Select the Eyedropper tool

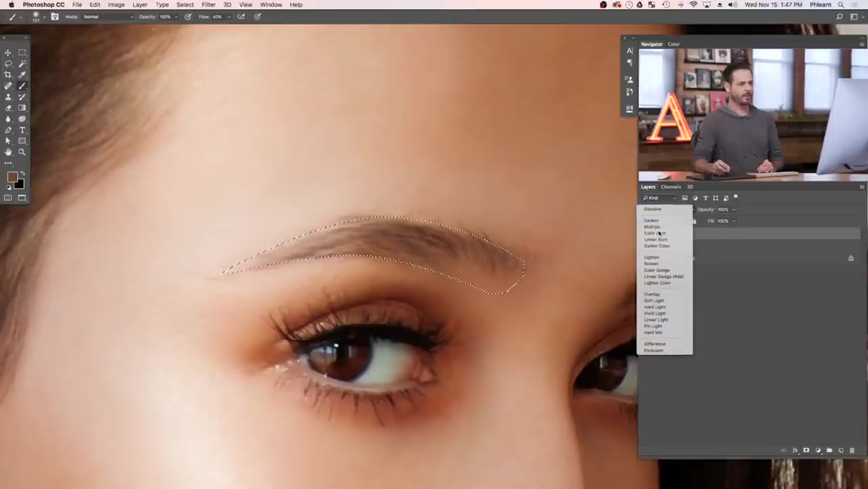(x=22, y=75)
